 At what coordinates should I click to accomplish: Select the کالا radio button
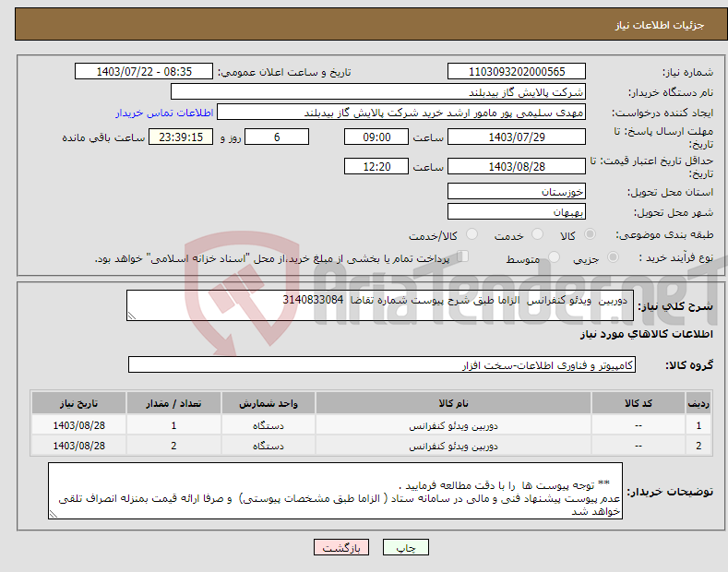(591, 234)
